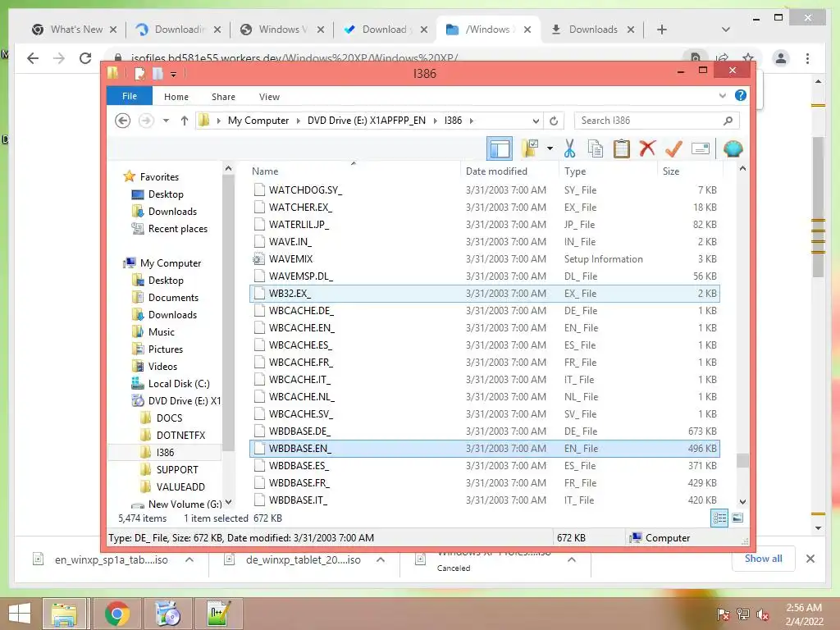Open the Share ribbon tab

[223, 97]
